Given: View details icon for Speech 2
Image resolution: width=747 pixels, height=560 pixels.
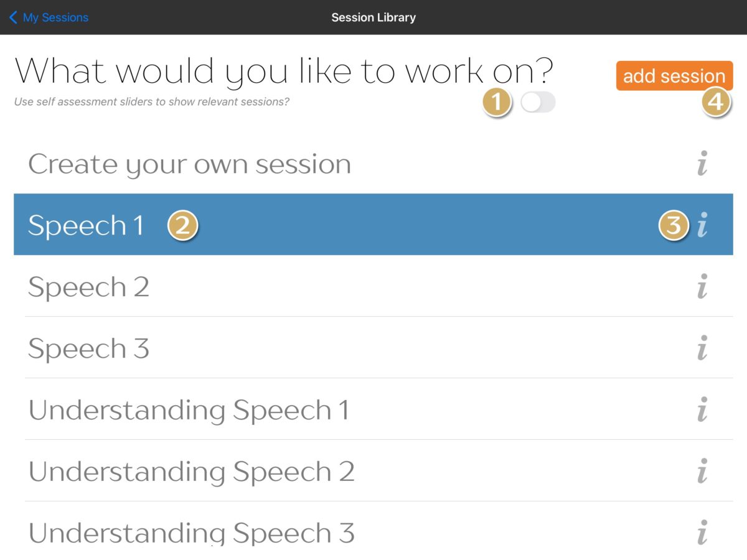Looking at the screenshot, I should 702,287.
